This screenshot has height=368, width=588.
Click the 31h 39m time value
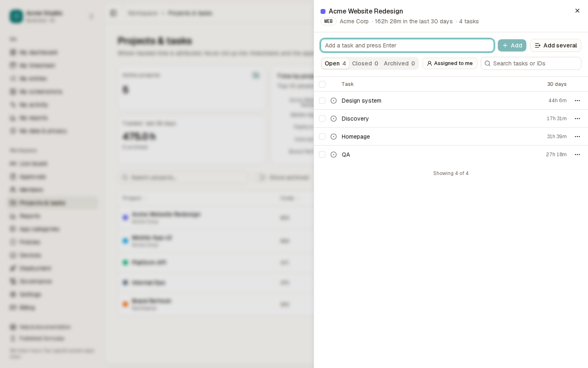[557, 137]
